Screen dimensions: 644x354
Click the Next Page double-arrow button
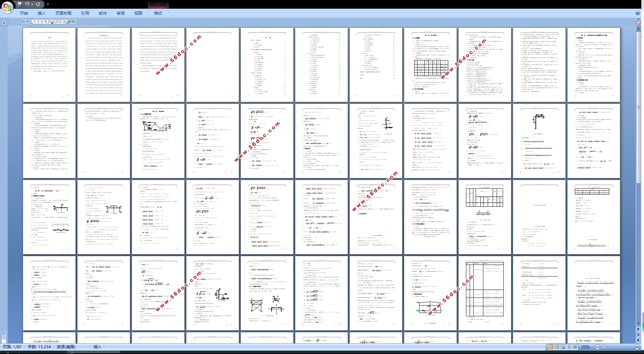click(x=638, y=340)
